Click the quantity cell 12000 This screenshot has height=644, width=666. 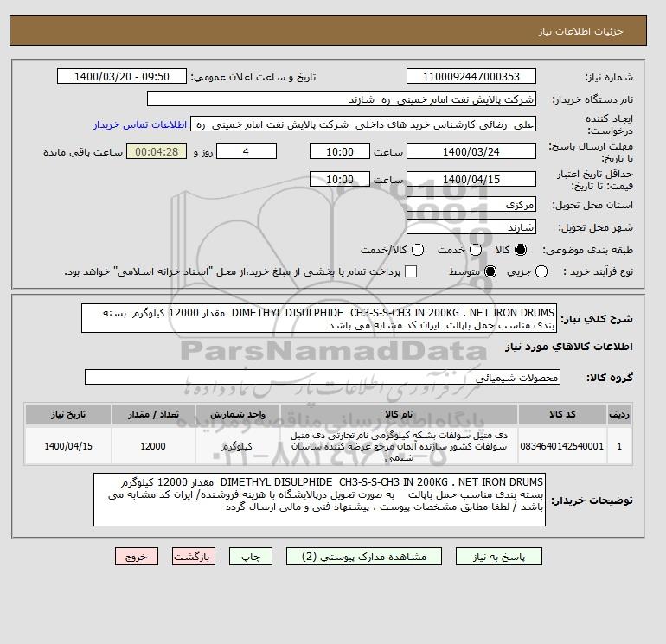click(153, 446)
